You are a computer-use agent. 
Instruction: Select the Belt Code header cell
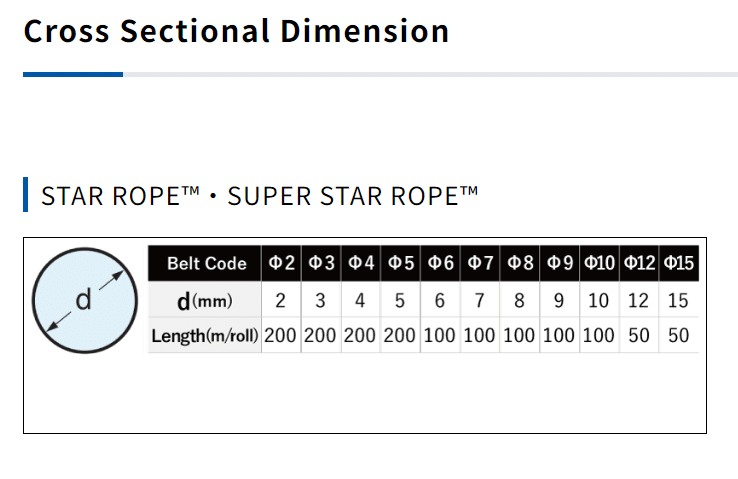point(206,264)
